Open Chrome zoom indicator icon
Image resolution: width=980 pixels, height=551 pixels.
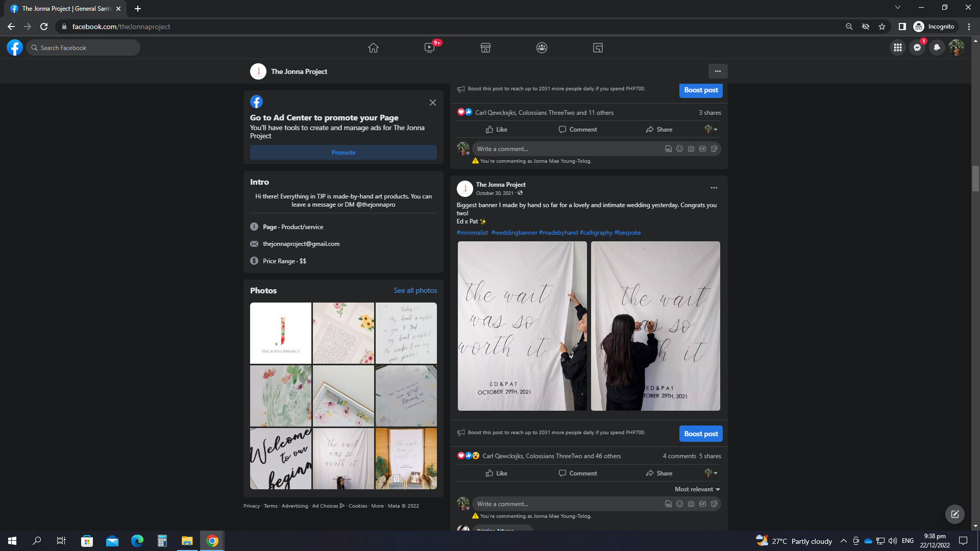(849, 27)
